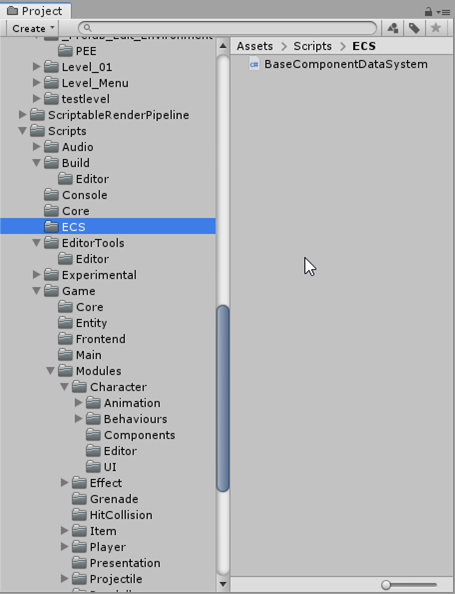Collapse the Scripts folder

coord(22,131)
